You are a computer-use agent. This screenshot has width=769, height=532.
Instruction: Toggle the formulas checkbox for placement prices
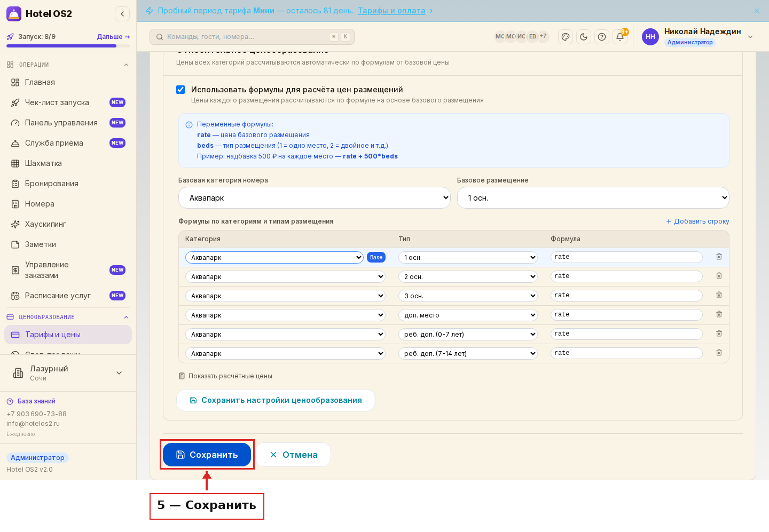click(181, 90)
